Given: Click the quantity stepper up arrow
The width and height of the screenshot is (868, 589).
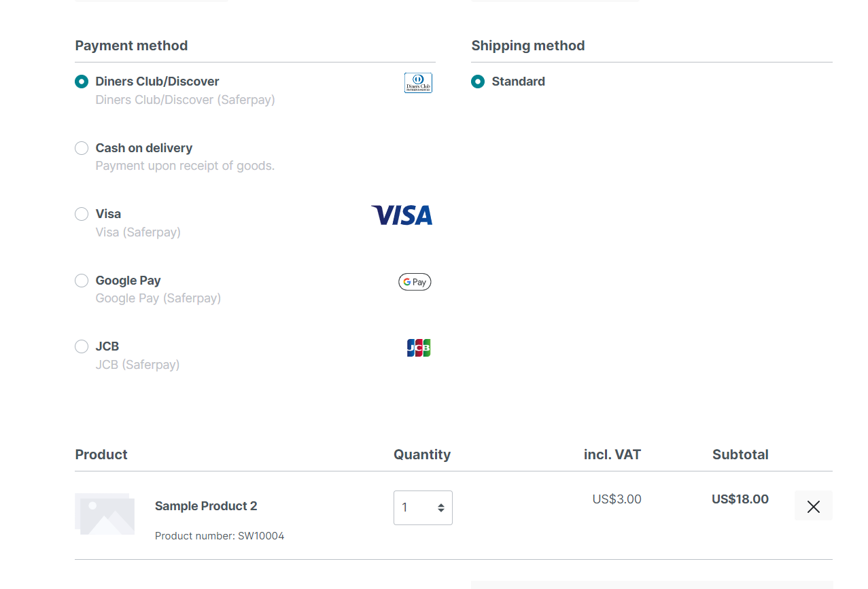Looking at the screenshot, I should (x=441, y=503).
